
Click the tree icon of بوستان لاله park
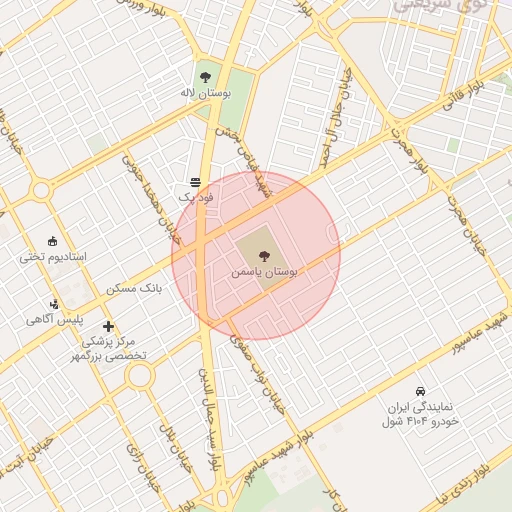[205, 78]
